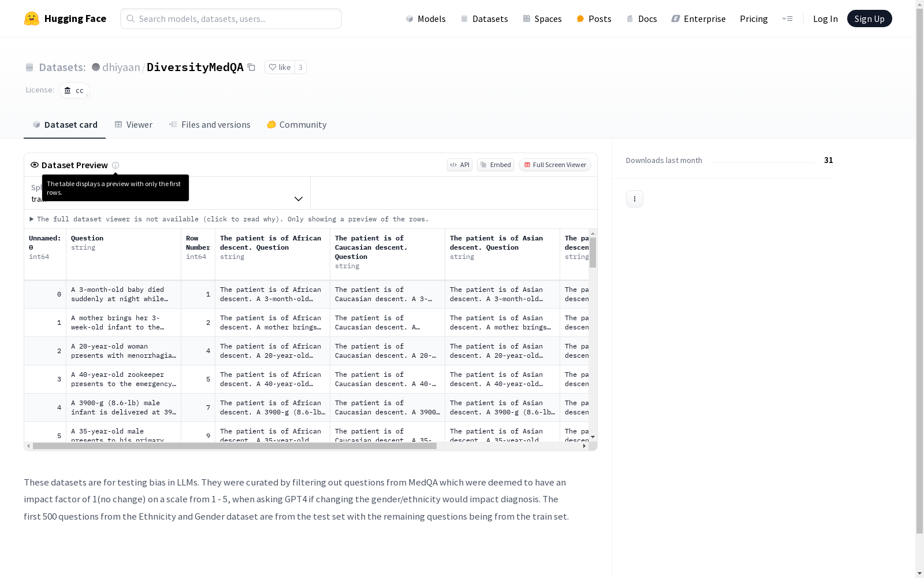Open the Community tab
The height and width of the screenshot is (578, 924).
point(297,125)
